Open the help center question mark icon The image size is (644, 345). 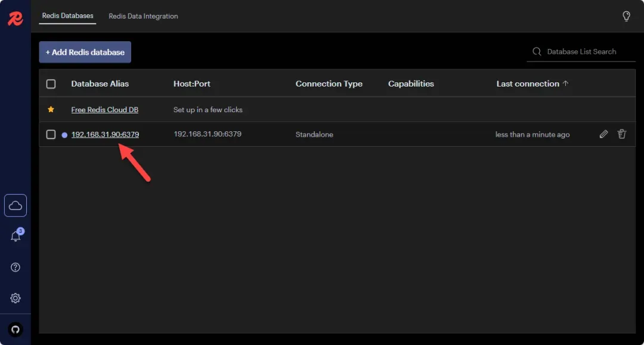coord(15,267)
